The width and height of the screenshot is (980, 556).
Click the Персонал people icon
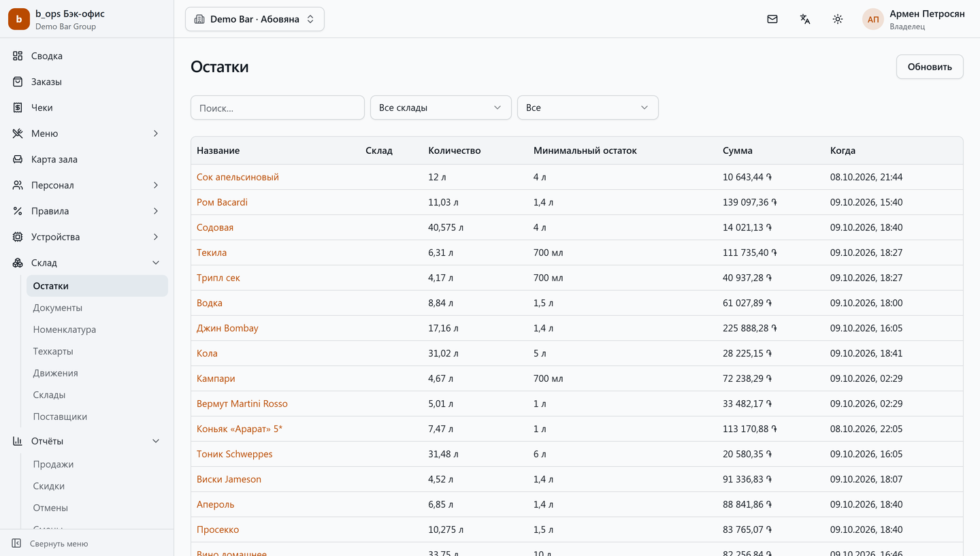[x=18, y=185]
